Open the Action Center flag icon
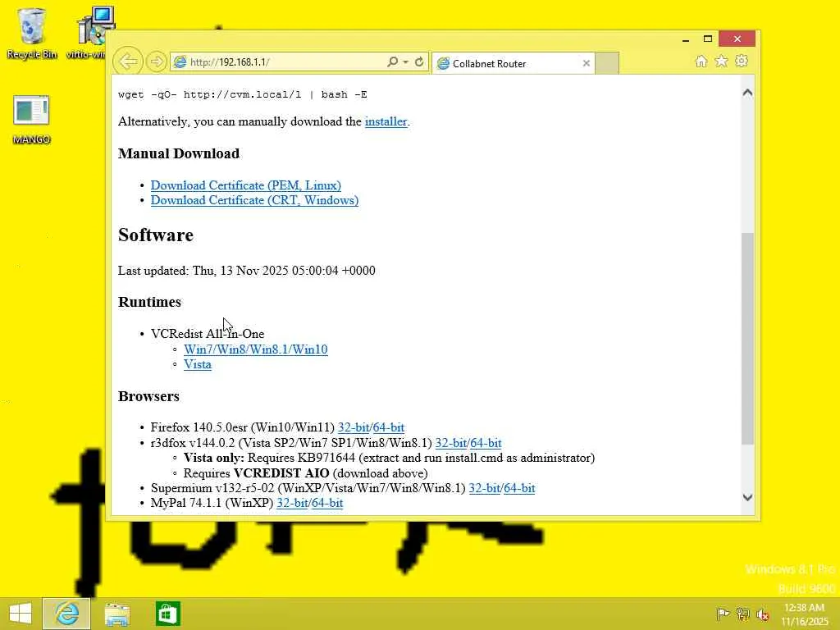 coord(723,614)
